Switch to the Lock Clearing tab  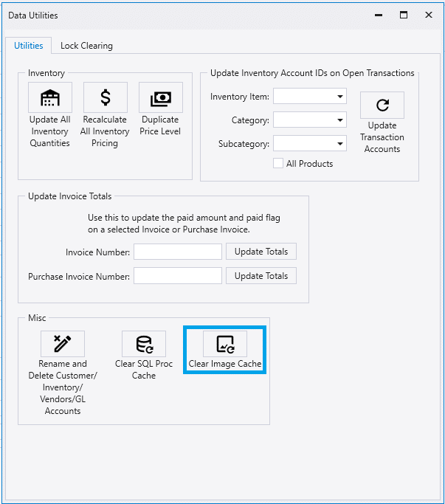86,46
